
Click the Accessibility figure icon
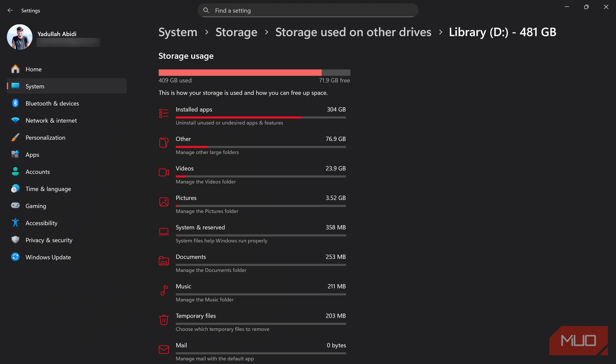point(15,223)
